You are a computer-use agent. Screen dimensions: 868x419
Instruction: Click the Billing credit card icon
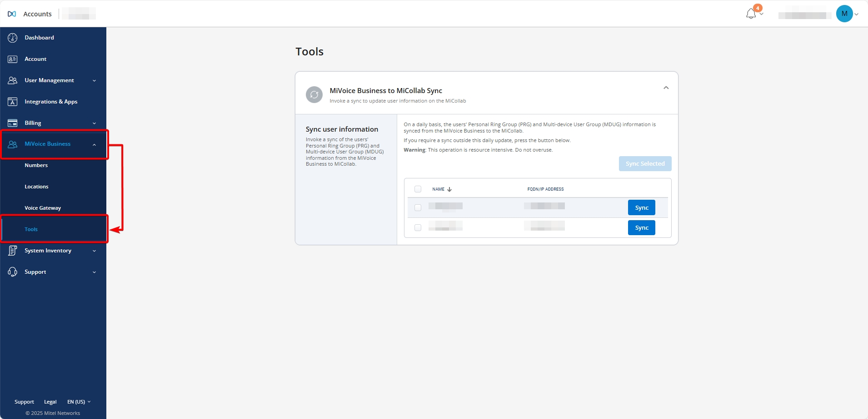[x=13, y=123]
